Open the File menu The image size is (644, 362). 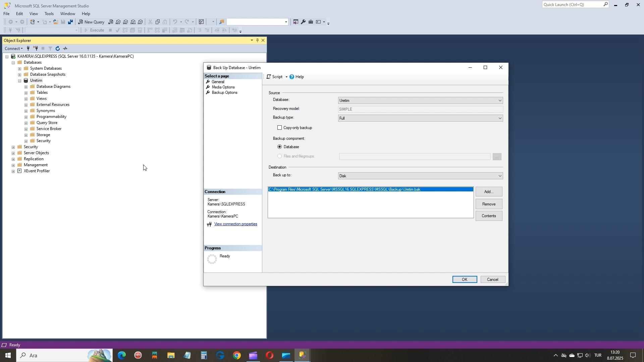pos(6,14)
